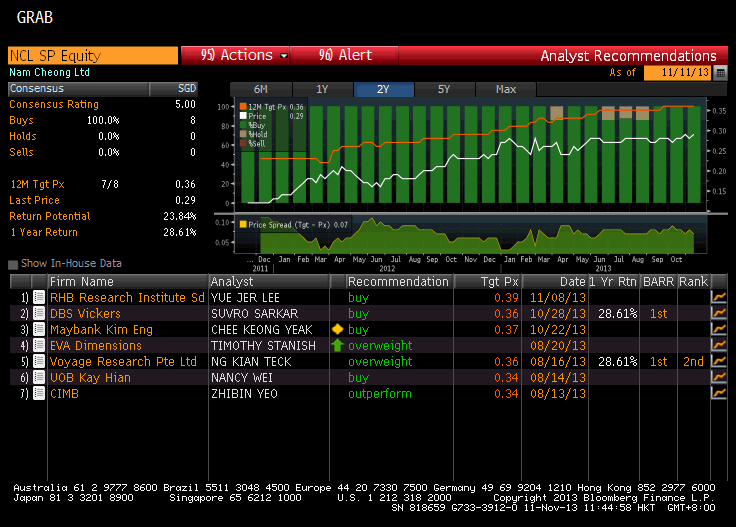Open the calendar picker beside As of date
The width and height of the screenshot is (736, 527).
pyautogui.click(x=721, y=73)
